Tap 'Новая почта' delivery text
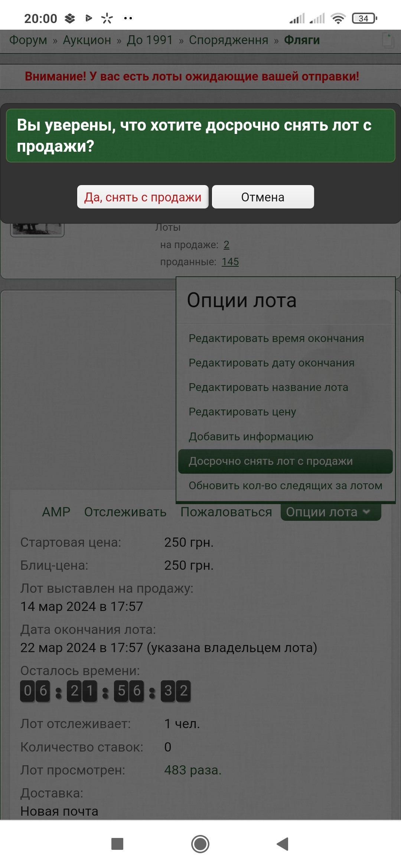This screenshot has height=868, width=401. pos(59,811)
